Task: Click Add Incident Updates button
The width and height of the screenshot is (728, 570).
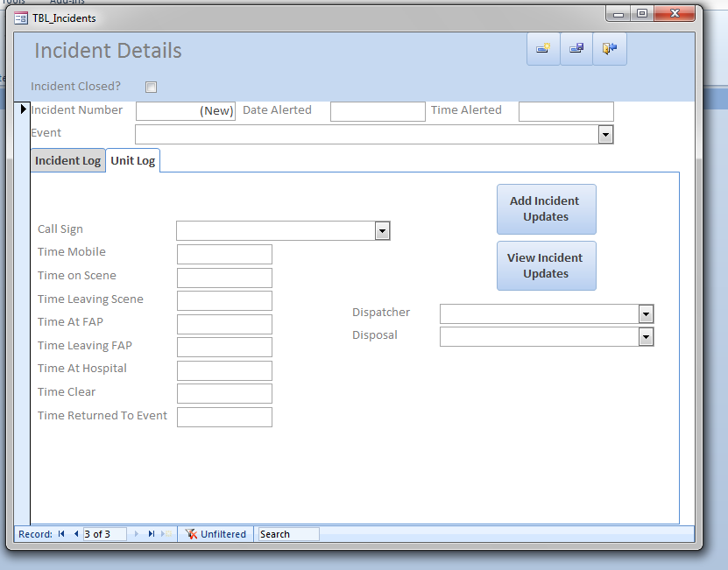Action: [x=546, y=209]
